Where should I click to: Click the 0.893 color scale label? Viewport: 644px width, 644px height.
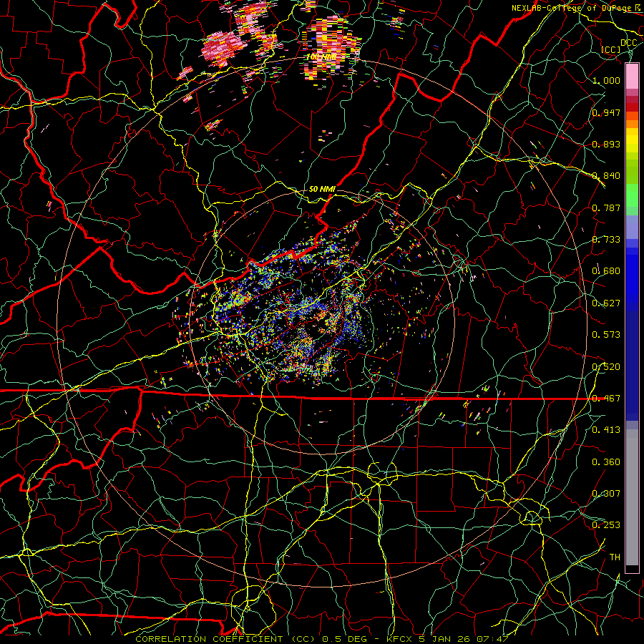point(606,144)
